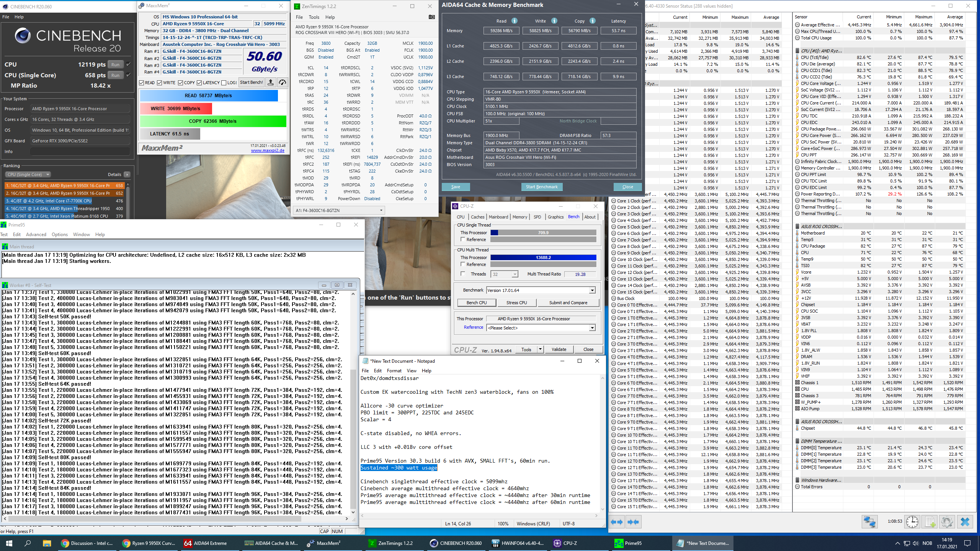Click the MaxxMem speedometer gauge icon

click(x=283, y=82)
